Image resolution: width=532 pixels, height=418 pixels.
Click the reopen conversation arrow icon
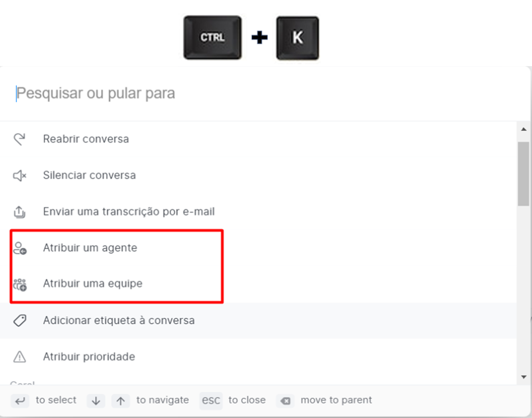pos(20,139)
